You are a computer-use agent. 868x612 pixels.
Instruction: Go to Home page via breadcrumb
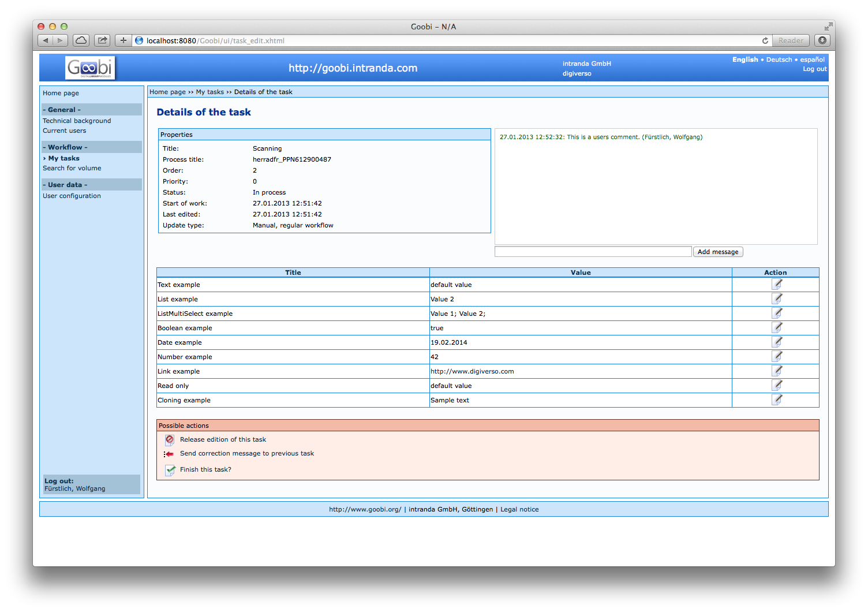[x=167, y=92]
